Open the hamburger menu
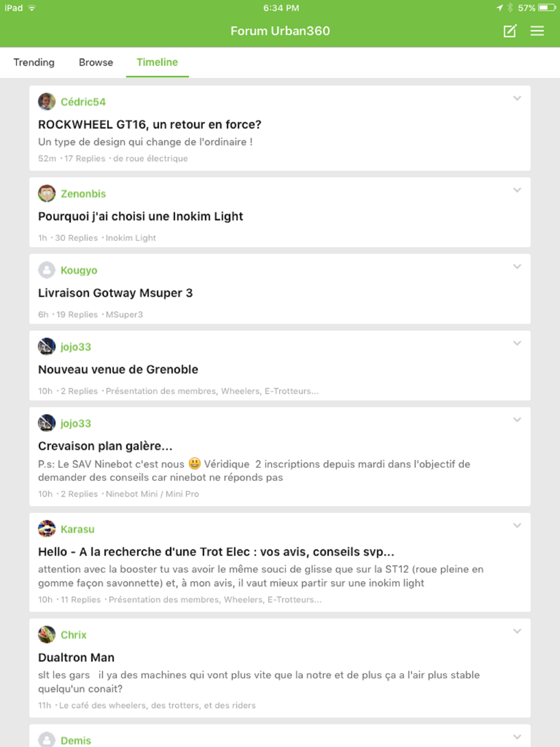 537,31
